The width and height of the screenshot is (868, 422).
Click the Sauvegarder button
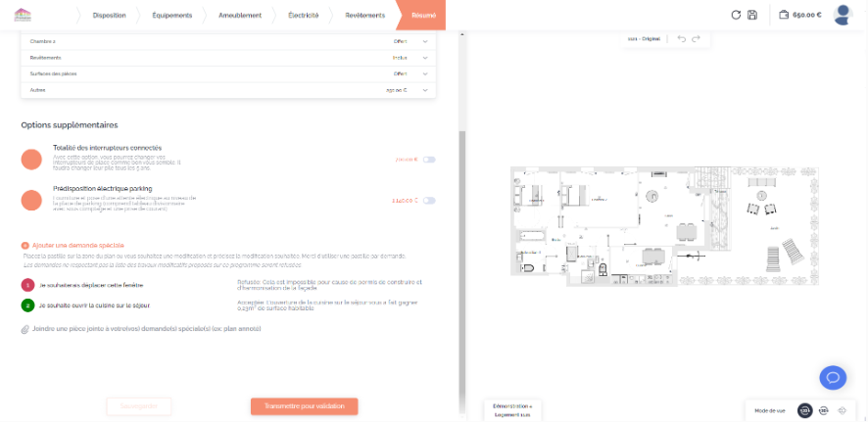pos(139,406)
